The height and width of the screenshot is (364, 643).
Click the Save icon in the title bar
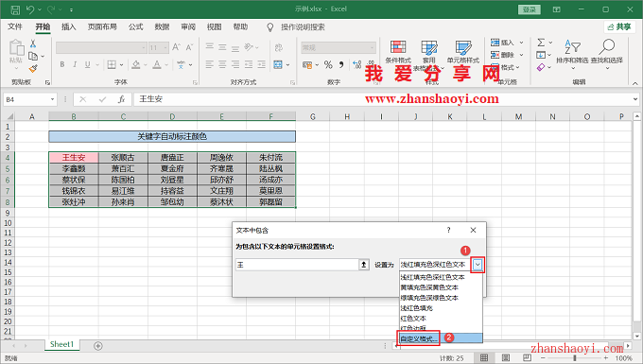pos(15,9)
